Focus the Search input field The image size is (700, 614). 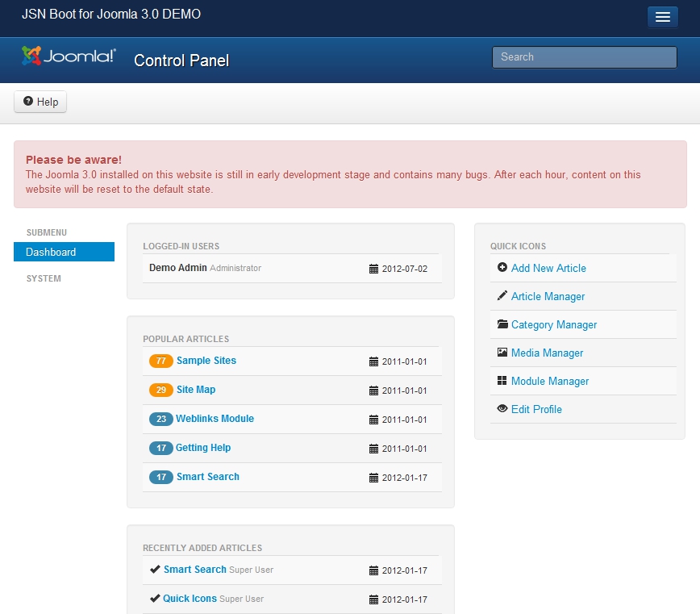point(584,57)
